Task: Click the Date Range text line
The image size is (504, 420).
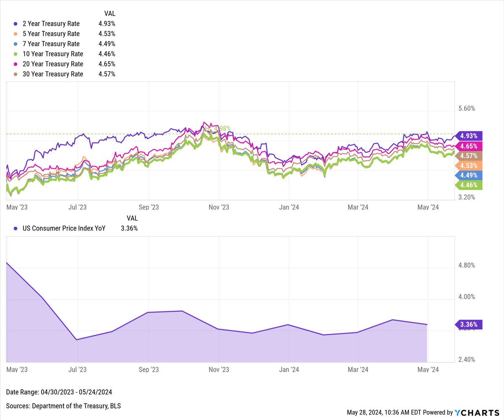Action: pos(59,392)
